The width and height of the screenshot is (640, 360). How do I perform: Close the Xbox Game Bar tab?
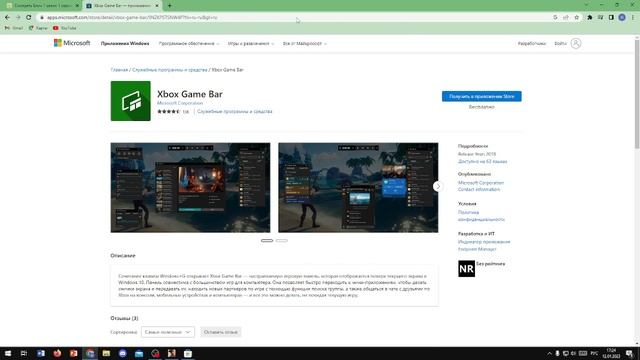(x=157, y=6)
